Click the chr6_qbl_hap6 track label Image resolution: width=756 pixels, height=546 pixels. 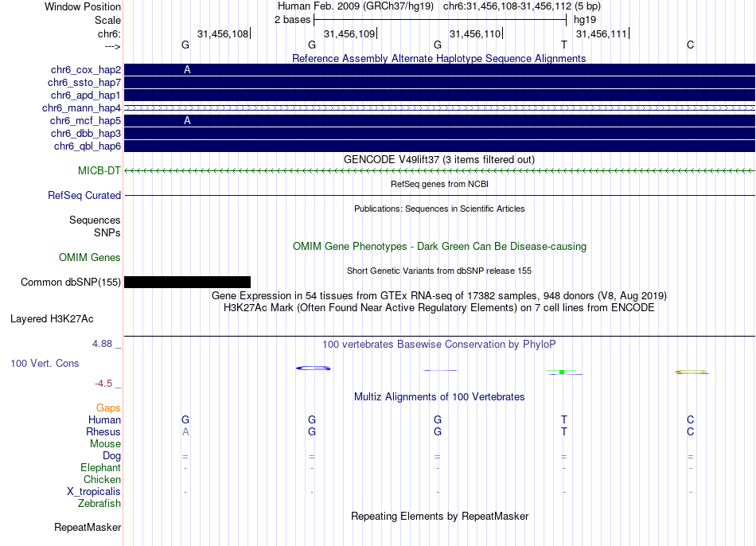[88, 146]
